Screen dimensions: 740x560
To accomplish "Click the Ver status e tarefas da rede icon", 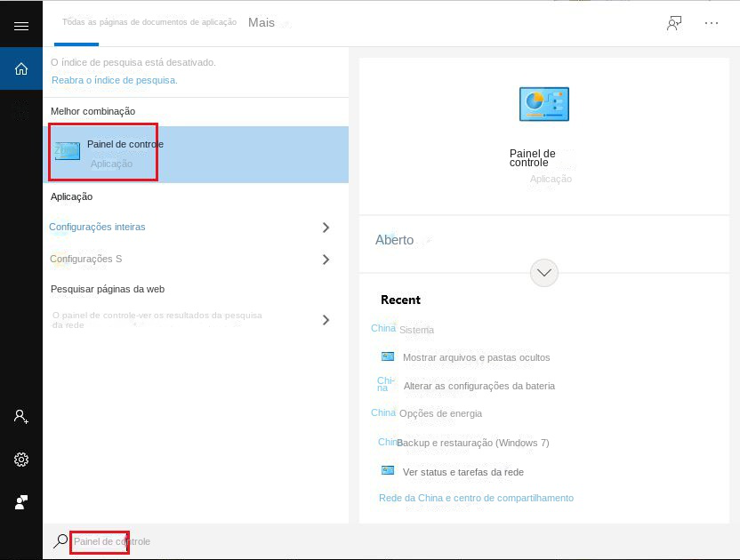I will coord(387,471).
